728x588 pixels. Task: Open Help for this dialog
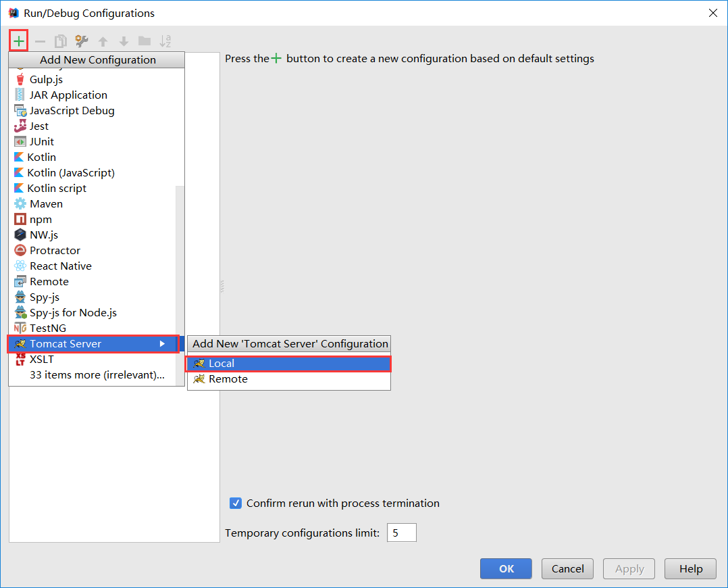pos(690,569)
